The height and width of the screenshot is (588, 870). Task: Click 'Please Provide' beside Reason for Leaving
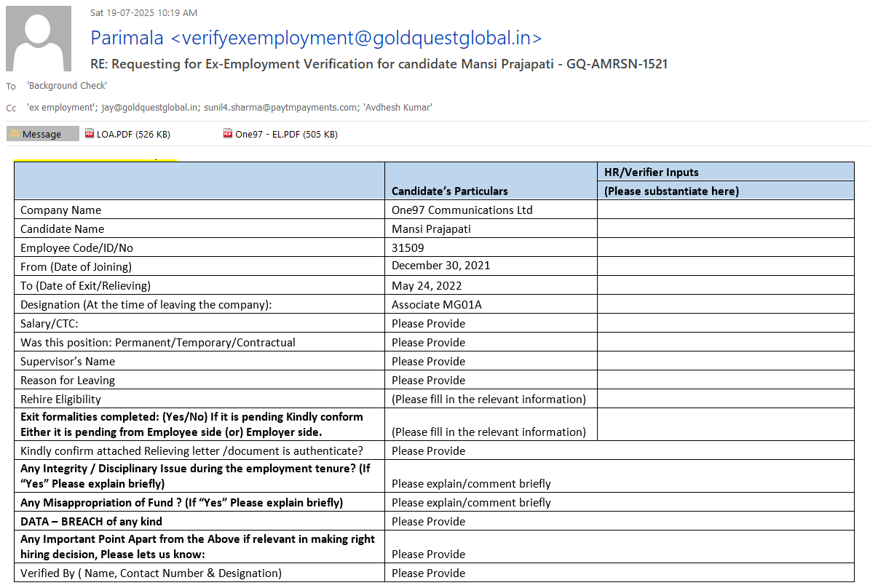[428, 380]
